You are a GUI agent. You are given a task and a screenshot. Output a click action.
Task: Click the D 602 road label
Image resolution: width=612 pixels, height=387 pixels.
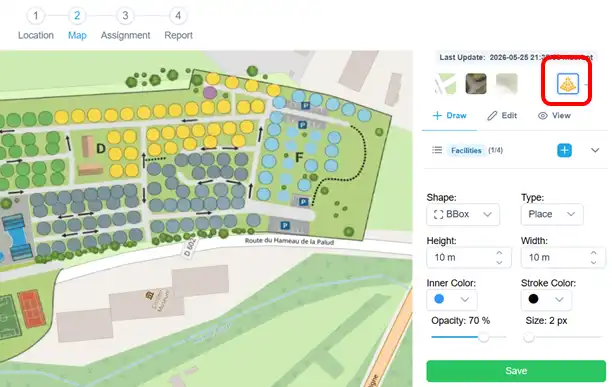[x=190, y=247]
